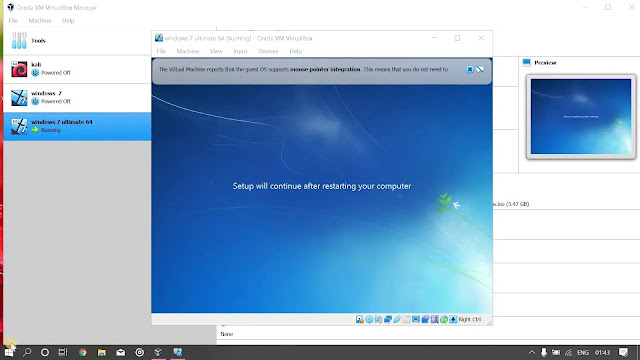Click the kali Powered Off status text
The height and width of the screenshot is (360, 640).
[x=56, y=73]
